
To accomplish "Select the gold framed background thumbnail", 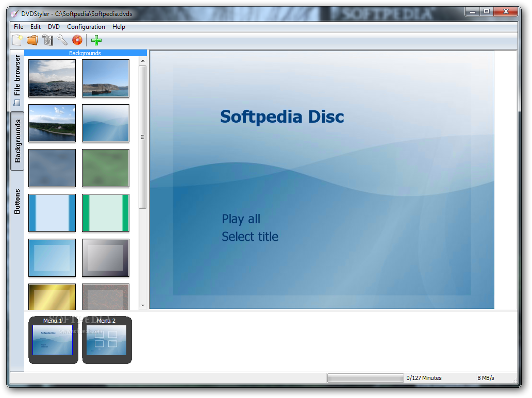I will point(52,297).
